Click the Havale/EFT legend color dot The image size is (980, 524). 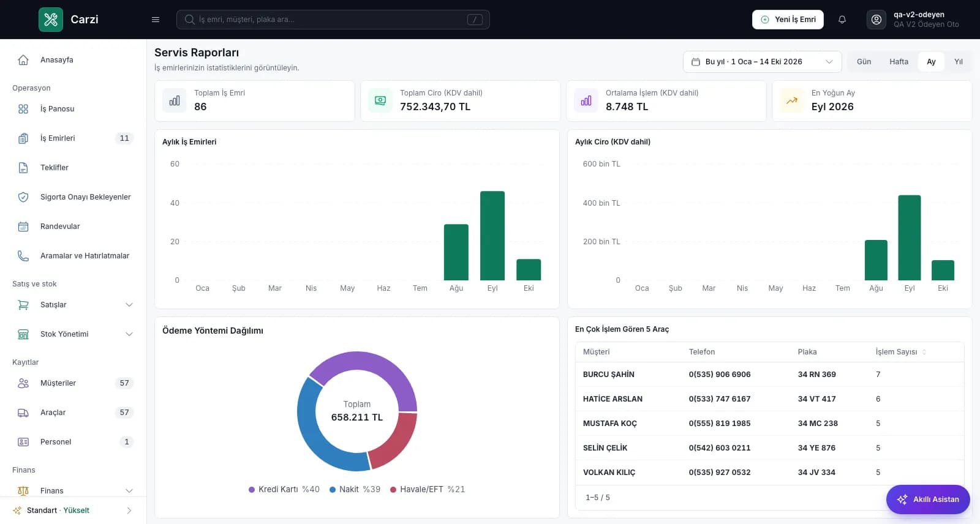click(393, 490)
